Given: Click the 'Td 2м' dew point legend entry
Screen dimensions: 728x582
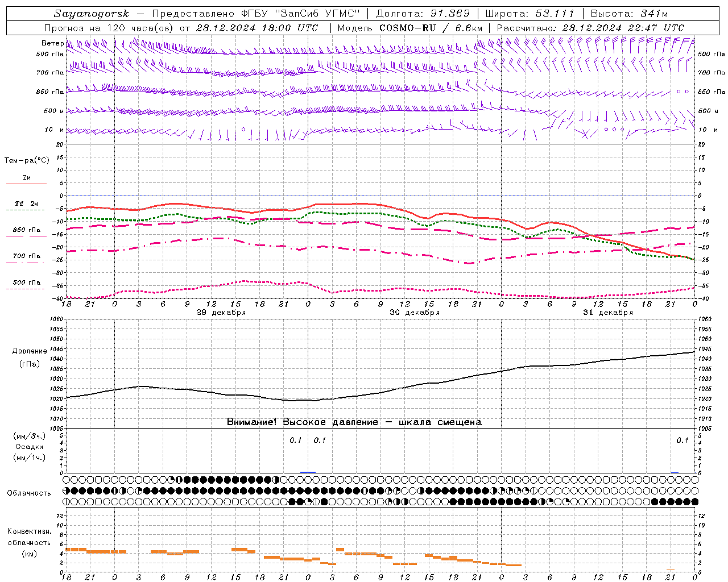Looking at the screenshot, I should [x=27, y=203].
